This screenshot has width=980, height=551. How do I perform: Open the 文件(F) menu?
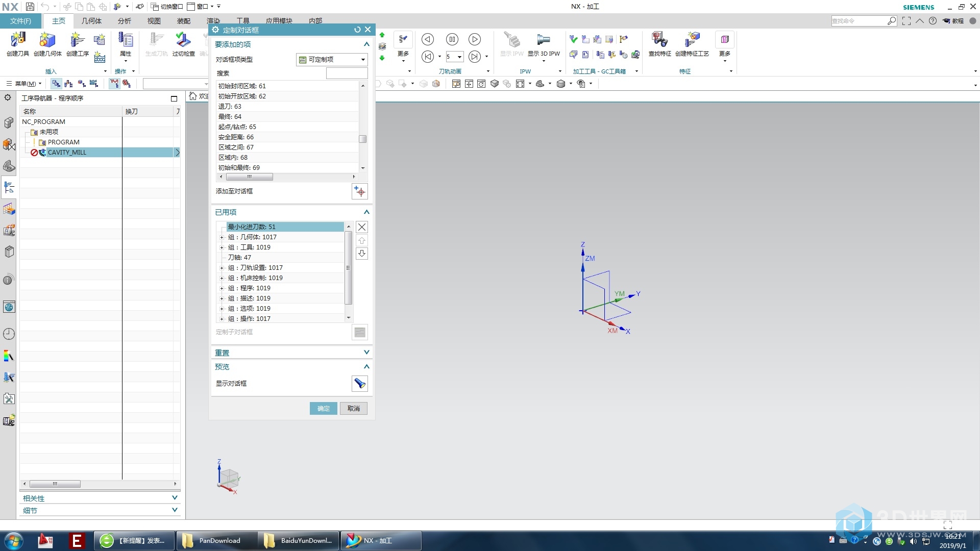(20, 21)
